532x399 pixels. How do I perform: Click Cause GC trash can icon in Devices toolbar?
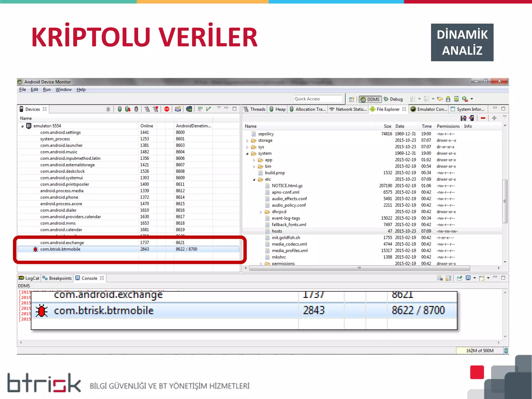point(136,109)
